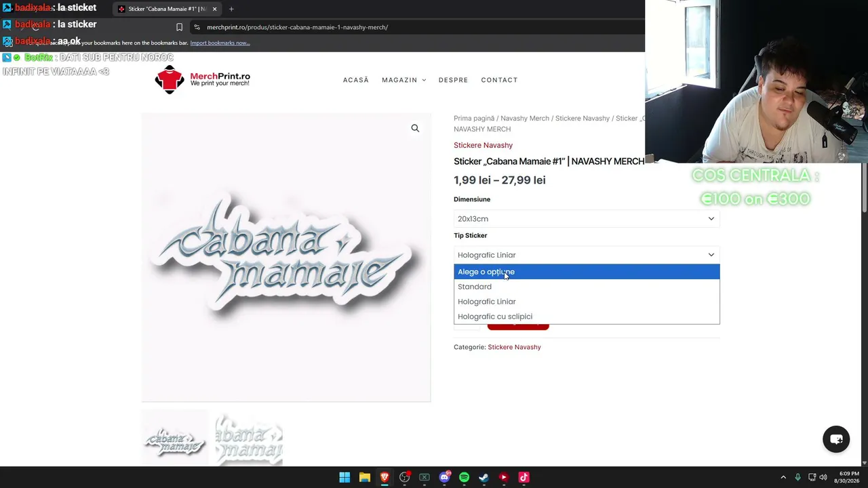Click the MerchPrint.ro logo

tap(203, 79)
